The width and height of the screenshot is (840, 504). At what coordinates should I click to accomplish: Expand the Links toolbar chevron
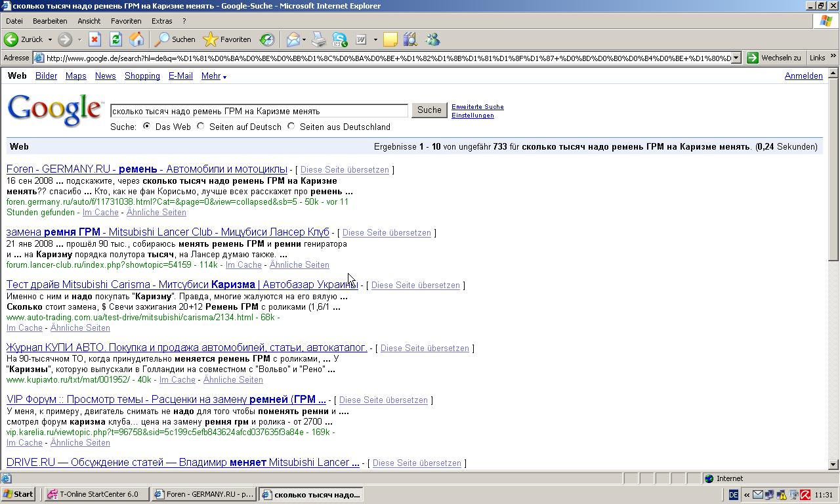(834, 57)
